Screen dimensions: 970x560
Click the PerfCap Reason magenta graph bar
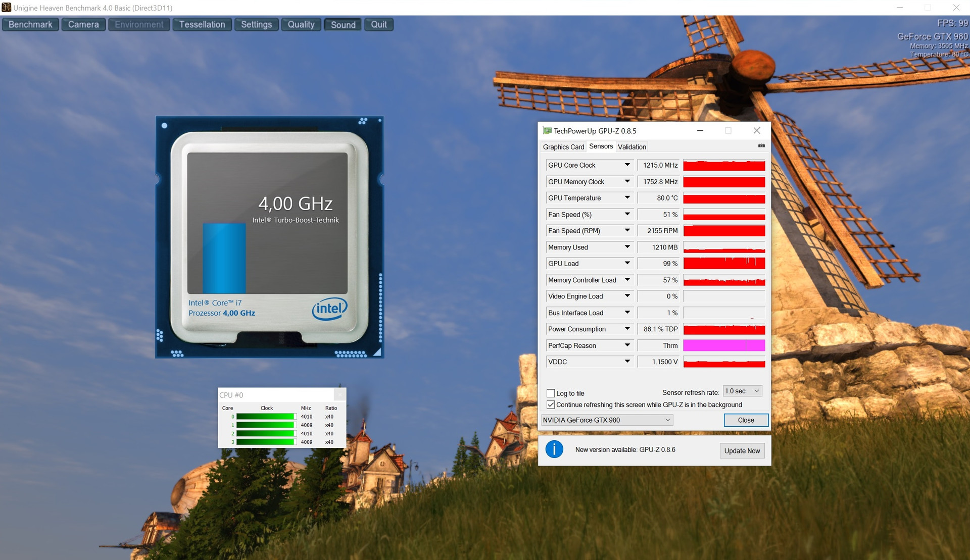click(724, 345)
